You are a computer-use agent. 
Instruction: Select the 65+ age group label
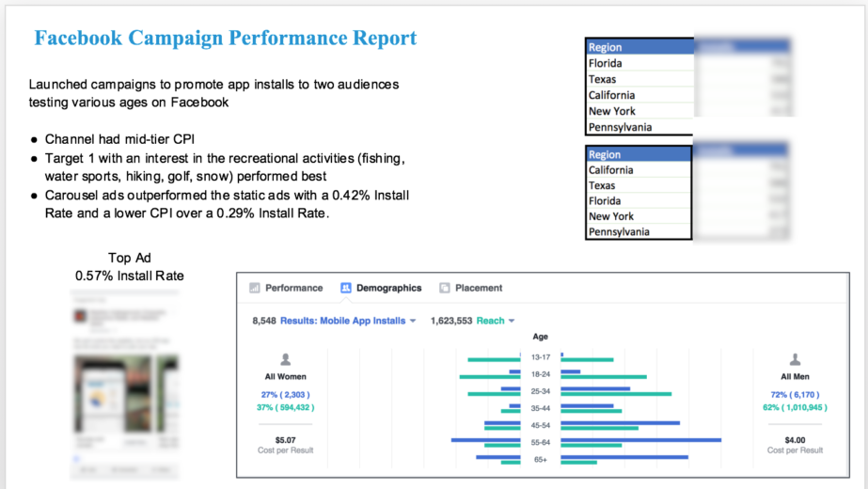541,460
